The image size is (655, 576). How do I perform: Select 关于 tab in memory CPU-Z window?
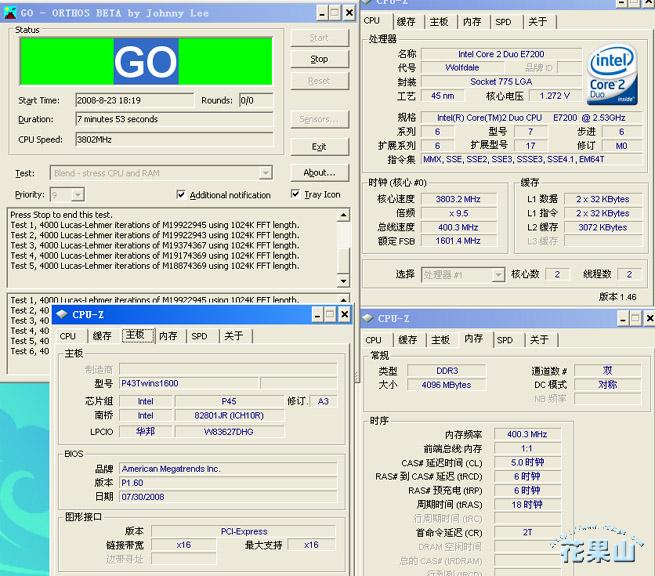coord(539,340)
